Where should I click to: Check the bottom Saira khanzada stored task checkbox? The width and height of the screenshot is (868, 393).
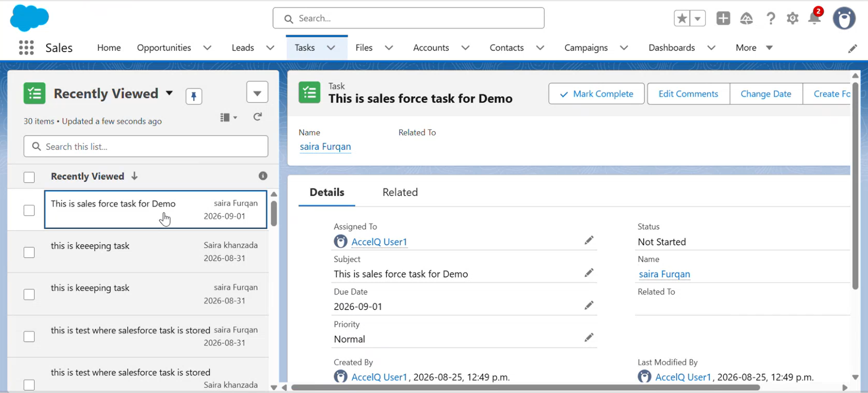[x=29, y=384]
